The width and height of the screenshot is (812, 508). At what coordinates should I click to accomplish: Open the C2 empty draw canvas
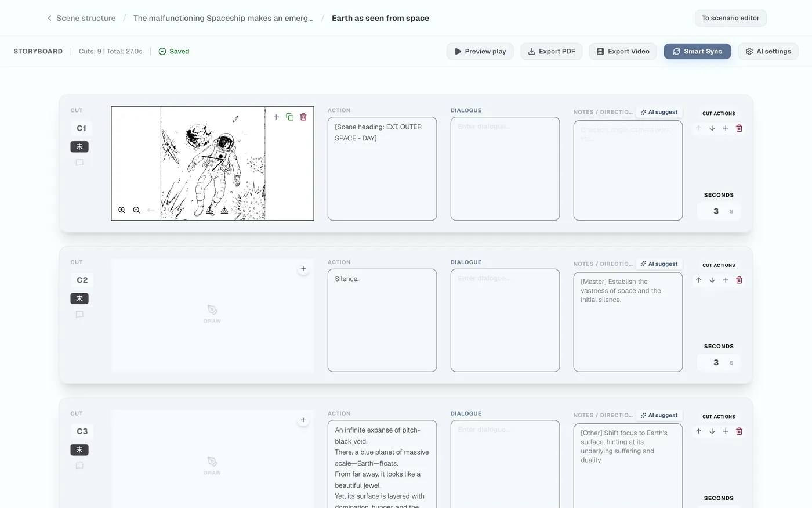[x=212, y=315]
